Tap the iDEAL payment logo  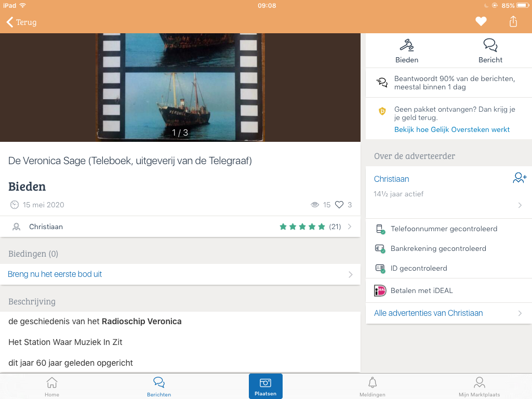(x=380, y=290)
